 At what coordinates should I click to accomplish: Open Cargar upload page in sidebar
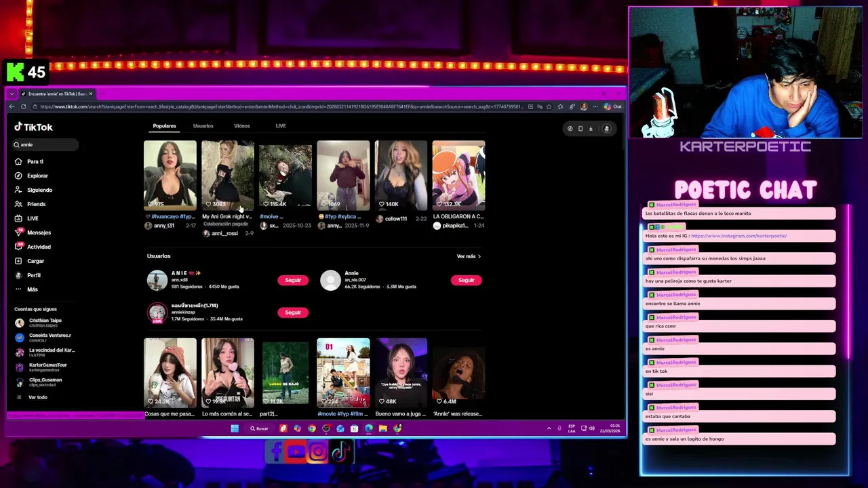[x=30, y=261]
